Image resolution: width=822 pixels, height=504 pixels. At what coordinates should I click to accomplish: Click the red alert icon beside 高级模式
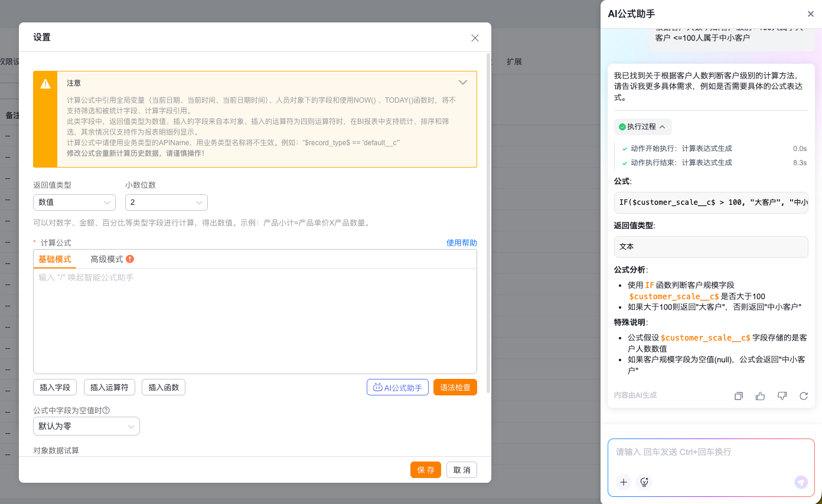pyautogui.click(x=130, y=259)
